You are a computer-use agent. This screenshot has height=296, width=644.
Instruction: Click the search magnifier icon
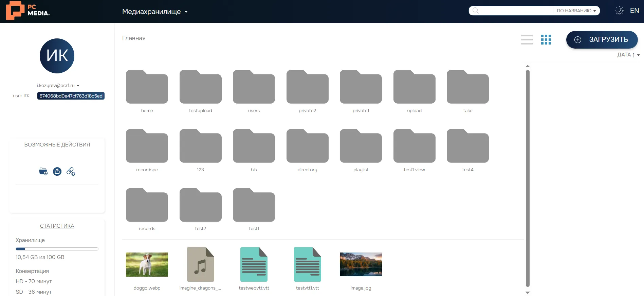[x=476, y=11]
